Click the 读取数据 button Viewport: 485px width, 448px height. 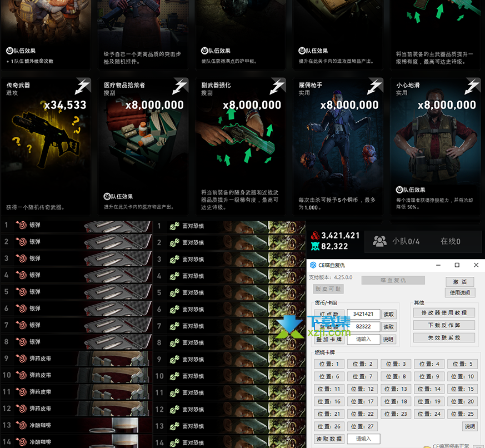[329, 439]
